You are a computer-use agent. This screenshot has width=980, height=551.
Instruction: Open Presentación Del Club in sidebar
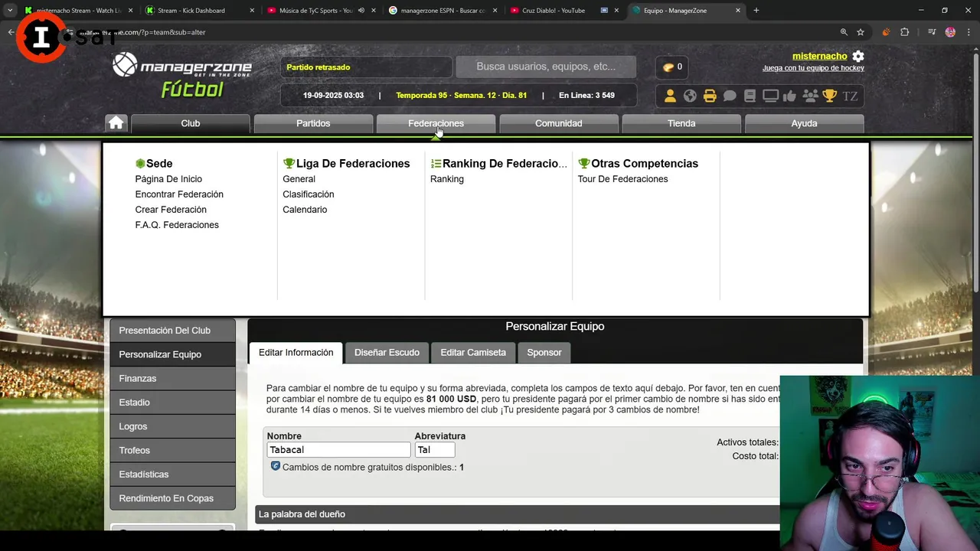click(x=172, y=331)
